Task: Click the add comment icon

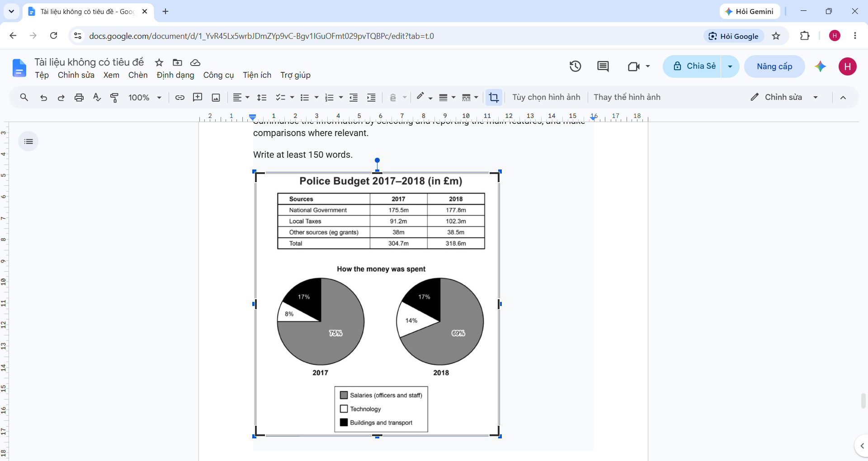Action: [198, 98]
